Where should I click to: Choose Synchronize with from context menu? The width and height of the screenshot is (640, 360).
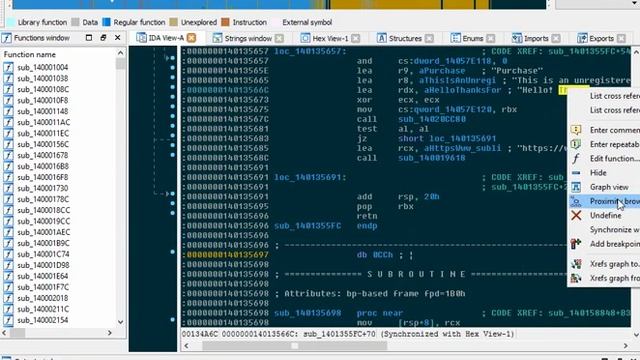[x=604, y=230]
